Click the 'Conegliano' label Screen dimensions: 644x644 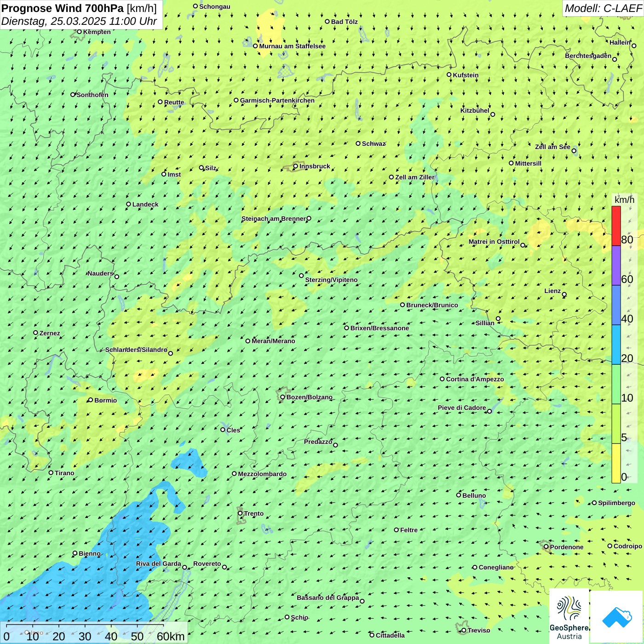pyautogui.click(x=496, y=567)
